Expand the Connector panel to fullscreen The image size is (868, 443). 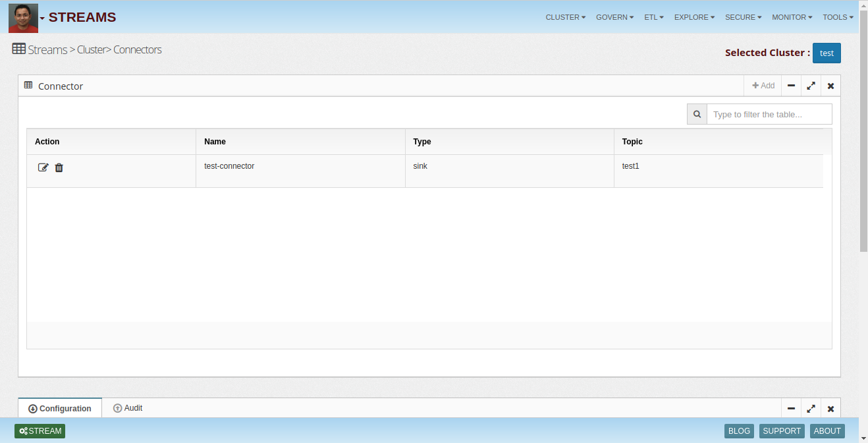[811, 86]
